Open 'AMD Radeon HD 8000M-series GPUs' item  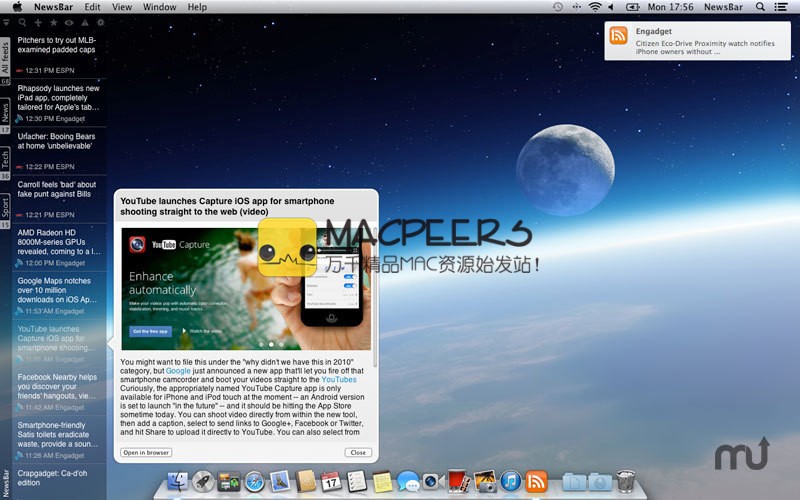(x=59, y=247)
